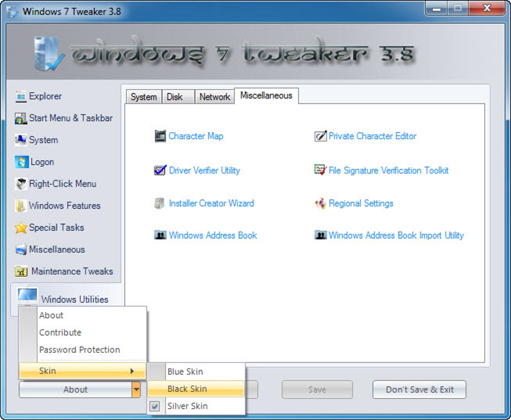Open the Private Character Editor link

373,136
